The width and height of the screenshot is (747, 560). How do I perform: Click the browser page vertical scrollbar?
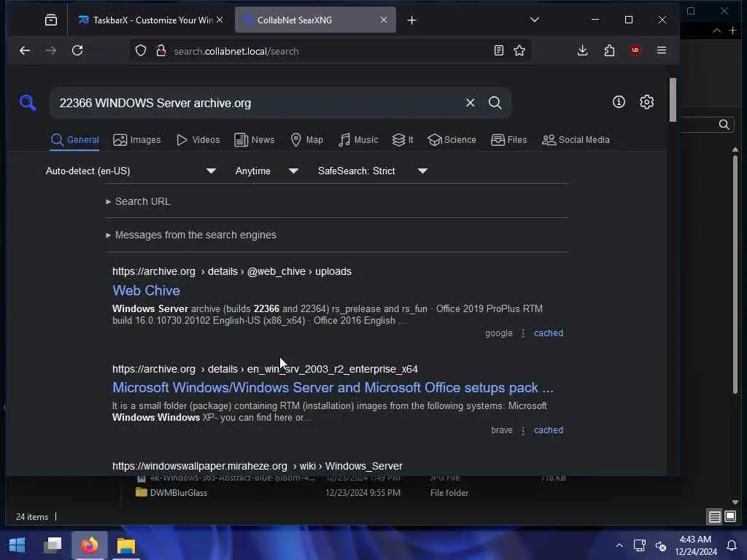[x=673, y=100]
